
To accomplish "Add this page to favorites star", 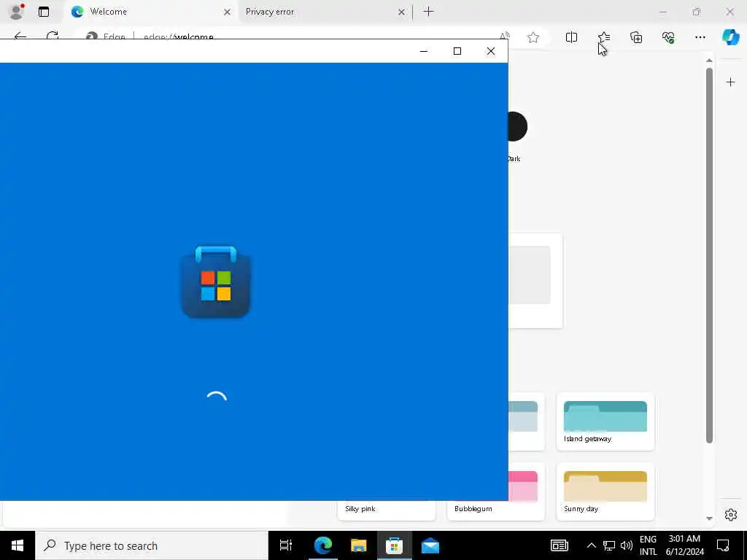I will [533, 37].
